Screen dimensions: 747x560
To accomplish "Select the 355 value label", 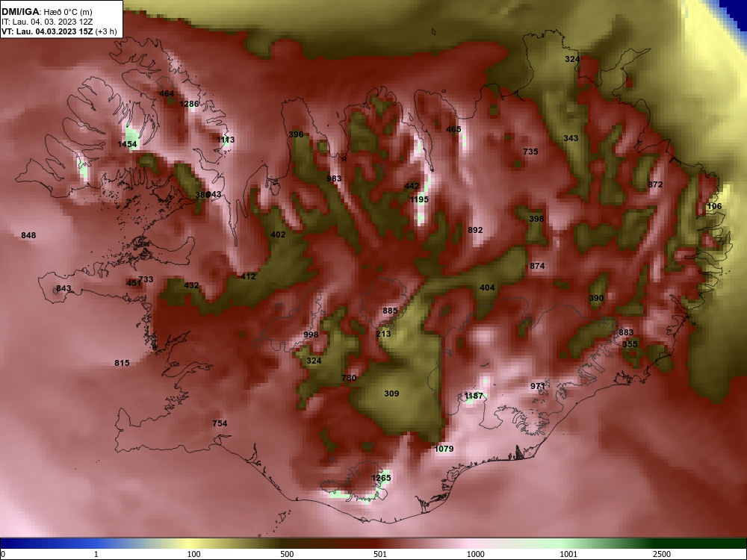I will pos(630,343).
